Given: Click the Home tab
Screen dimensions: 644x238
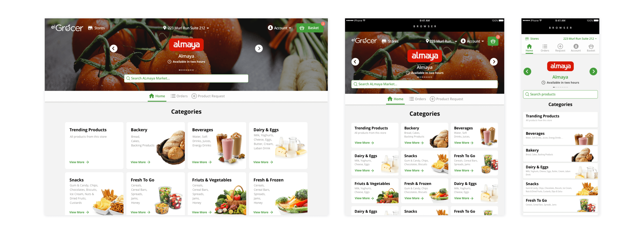Looking at the screenshot, I should click(x=157, y=96).
